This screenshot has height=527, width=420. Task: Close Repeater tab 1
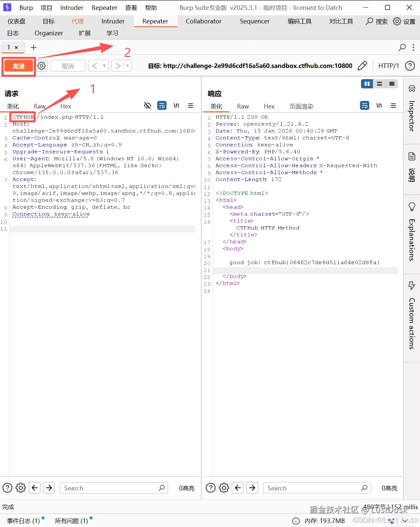click(16, 47)
